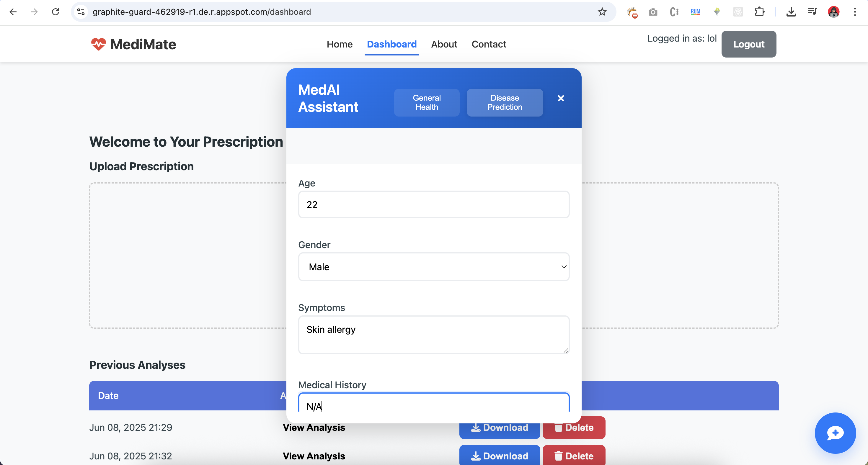Open Chrome three-dot menu
This screenshot has height=465, width=868.
[x=854, y=12]
